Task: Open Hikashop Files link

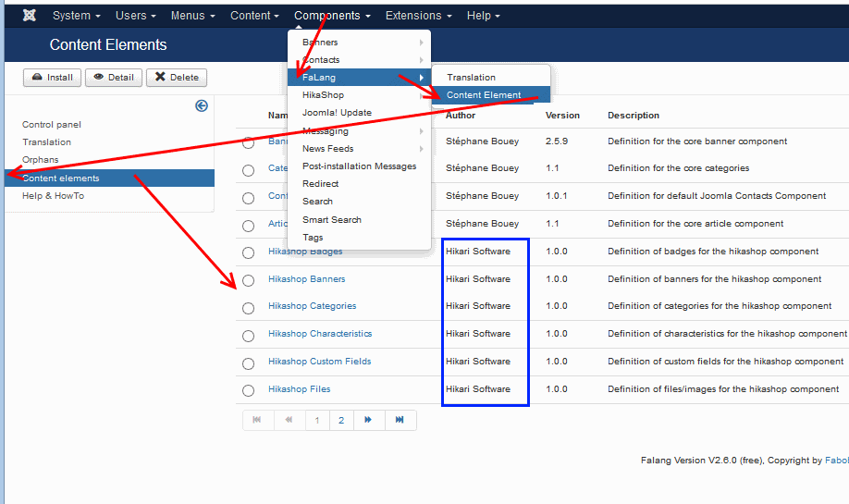Action: 299,388
